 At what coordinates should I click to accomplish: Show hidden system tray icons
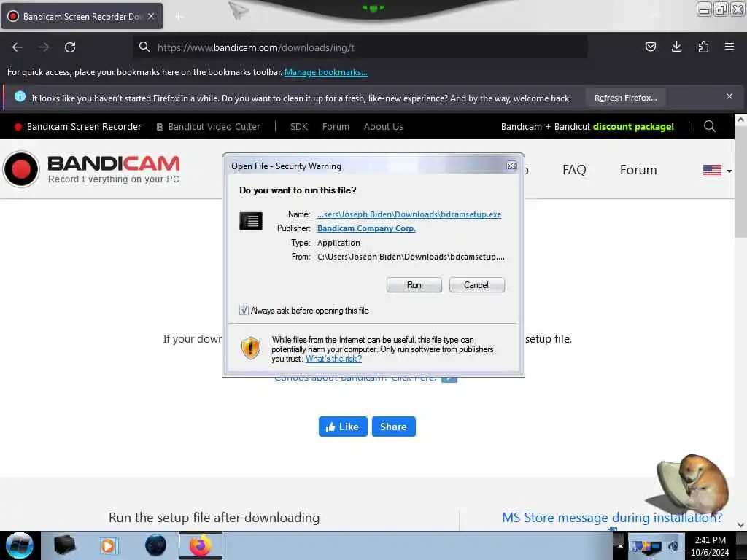(x=620, y=545)
